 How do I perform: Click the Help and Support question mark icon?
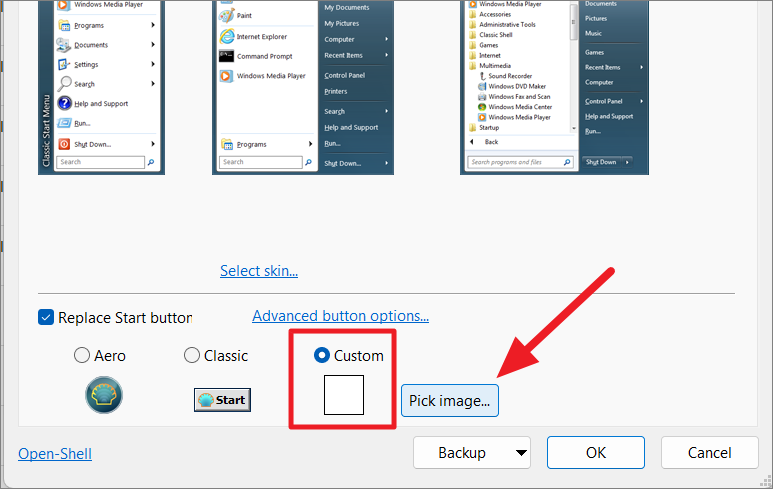(x=64, y=103)
